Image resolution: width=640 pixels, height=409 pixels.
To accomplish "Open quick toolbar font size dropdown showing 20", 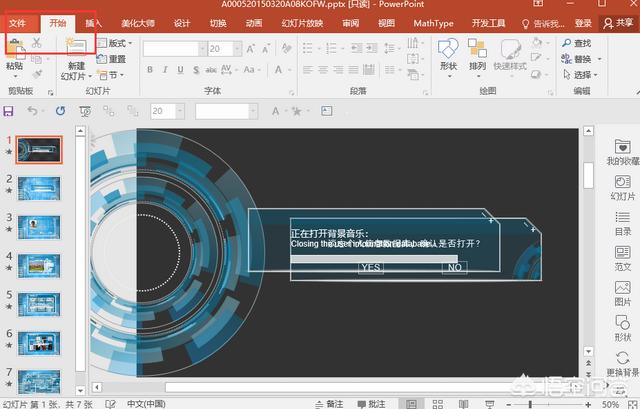I will (x=180, y=111).
